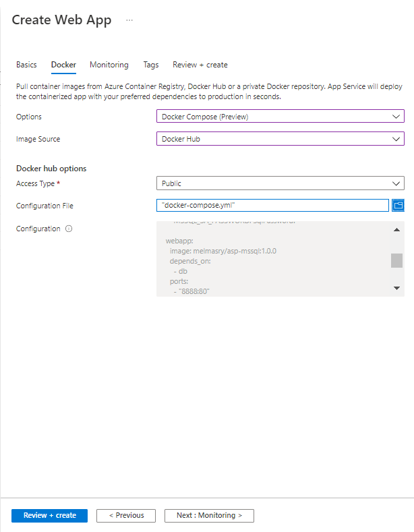Open the Image Source dropdown showing Docker Hub

(x=280, y=139)
